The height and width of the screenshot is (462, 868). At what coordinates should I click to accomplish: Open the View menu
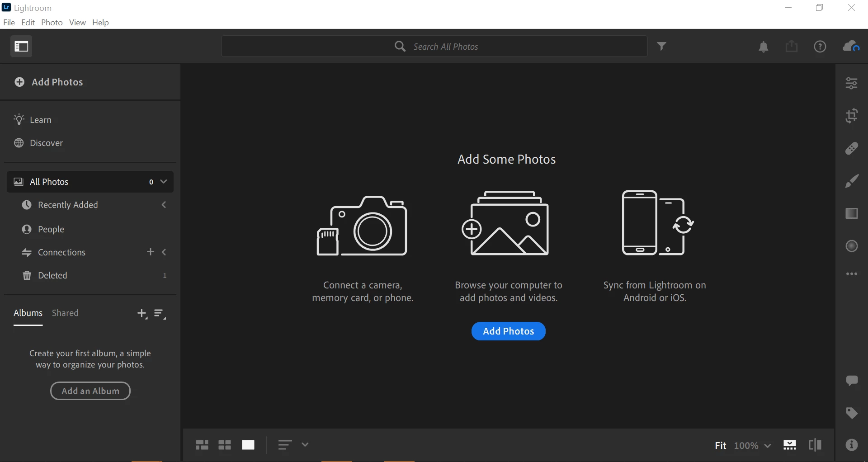point(77,23)
